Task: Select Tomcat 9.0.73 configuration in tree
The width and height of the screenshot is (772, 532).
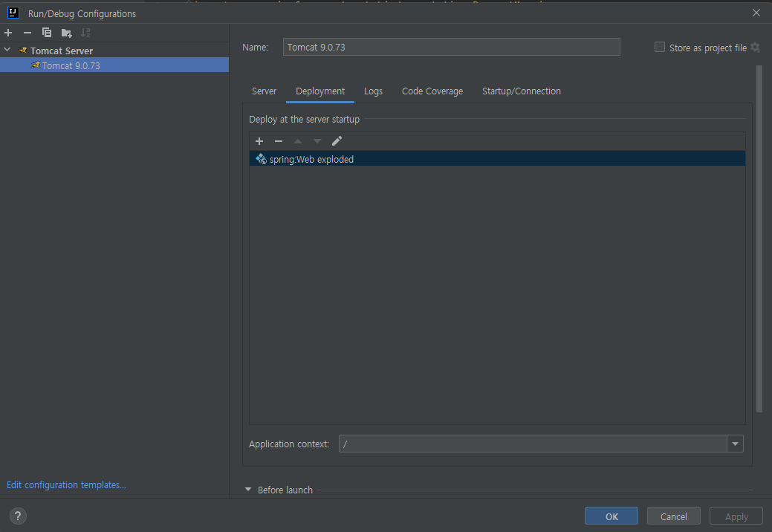Action: click(114, 65)
